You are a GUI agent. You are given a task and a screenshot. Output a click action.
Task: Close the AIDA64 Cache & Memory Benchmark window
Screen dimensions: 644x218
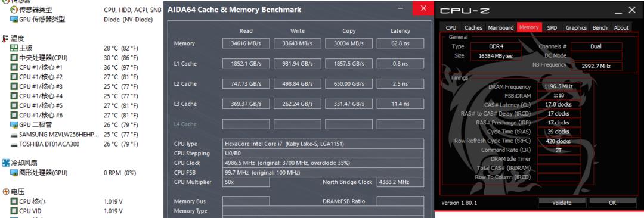click(423, 8)
